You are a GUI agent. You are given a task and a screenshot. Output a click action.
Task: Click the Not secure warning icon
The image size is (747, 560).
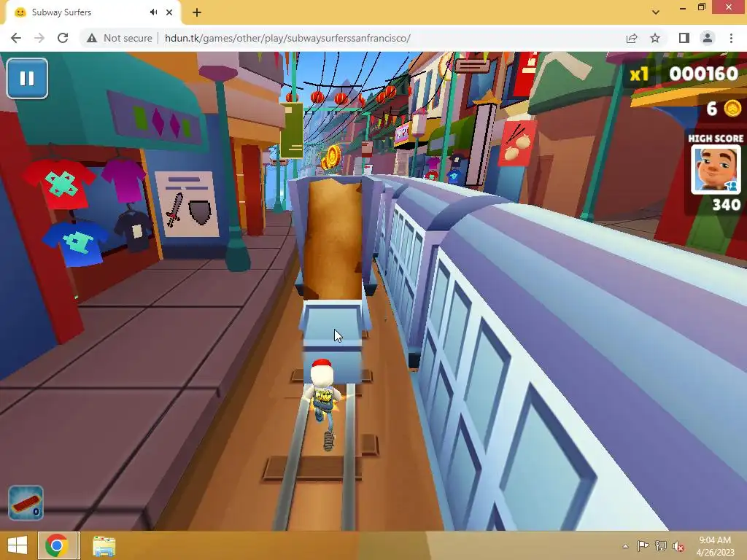click(x=92, y=38)
